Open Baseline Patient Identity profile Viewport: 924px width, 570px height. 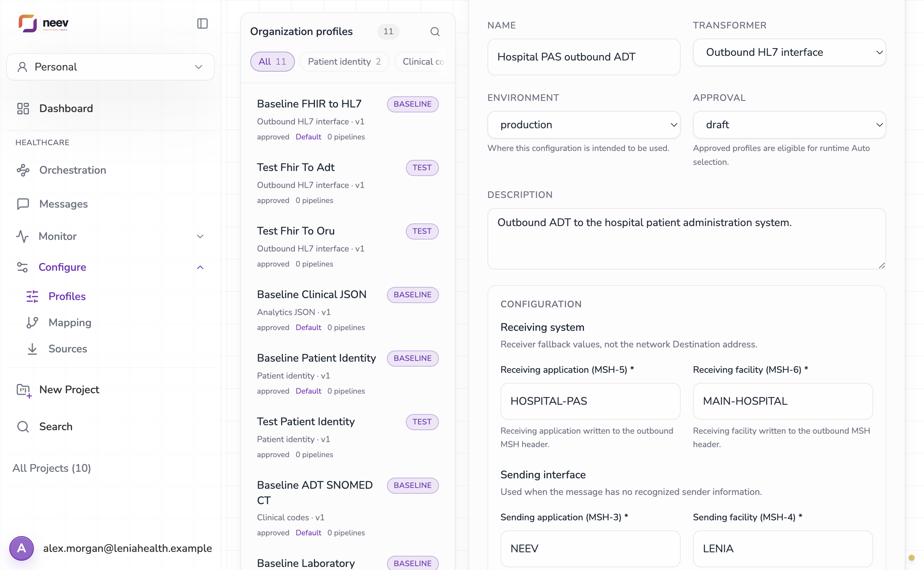[348, 373]
